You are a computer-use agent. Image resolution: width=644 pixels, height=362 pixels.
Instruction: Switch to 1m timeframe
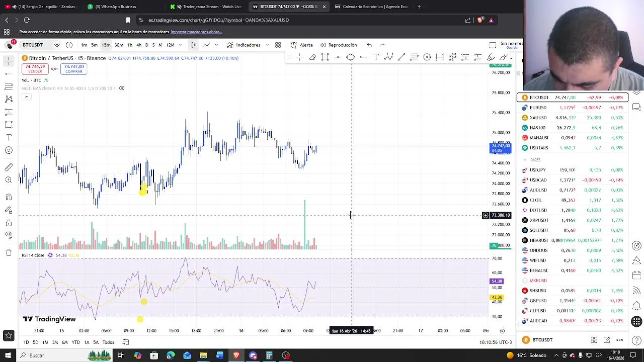pos(84,45)
